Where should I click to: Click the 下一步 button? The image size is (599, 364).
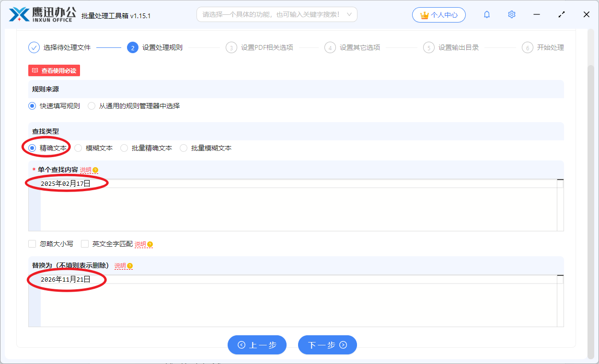pos(327,345)
